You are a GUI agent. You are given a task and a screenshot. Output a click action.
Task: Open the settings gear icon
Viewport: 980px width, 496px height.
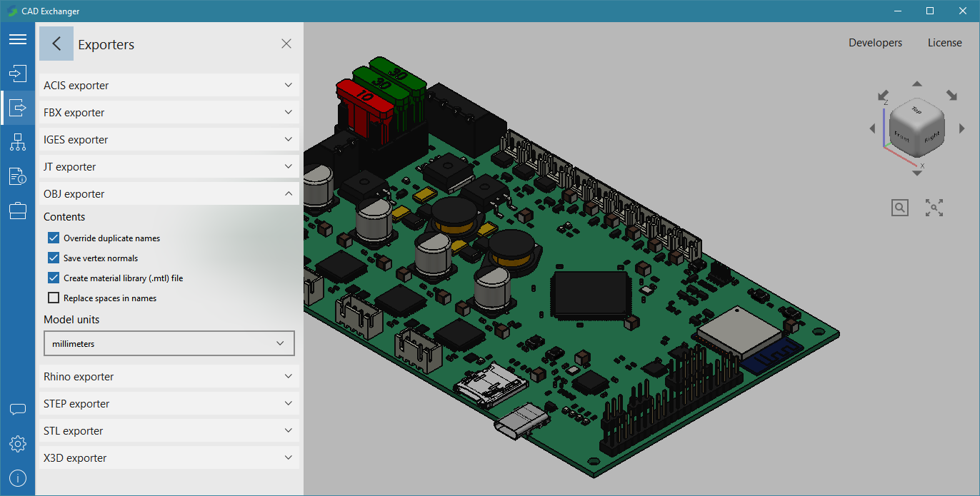[17, 444]
